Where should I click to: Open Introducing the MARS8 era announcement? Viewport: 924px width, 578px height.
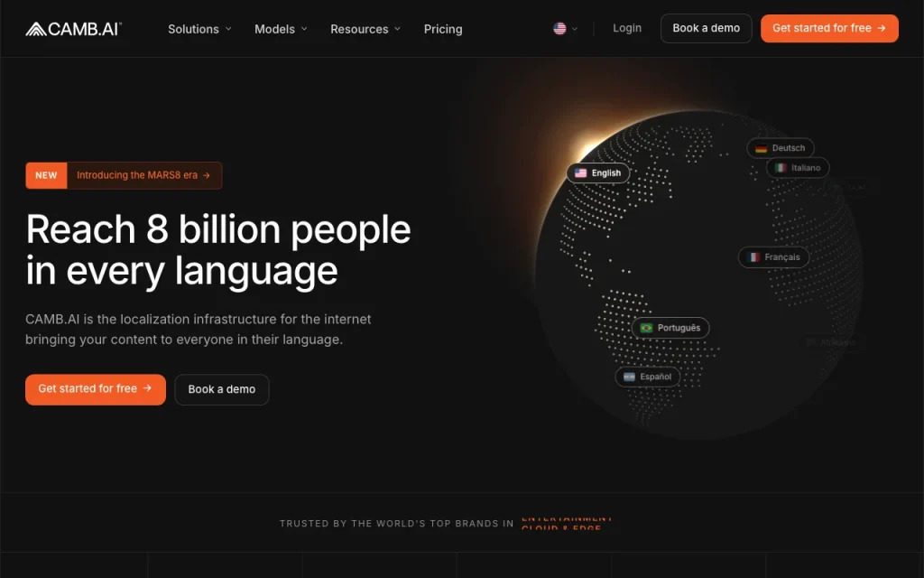click(x=143, y=175)
